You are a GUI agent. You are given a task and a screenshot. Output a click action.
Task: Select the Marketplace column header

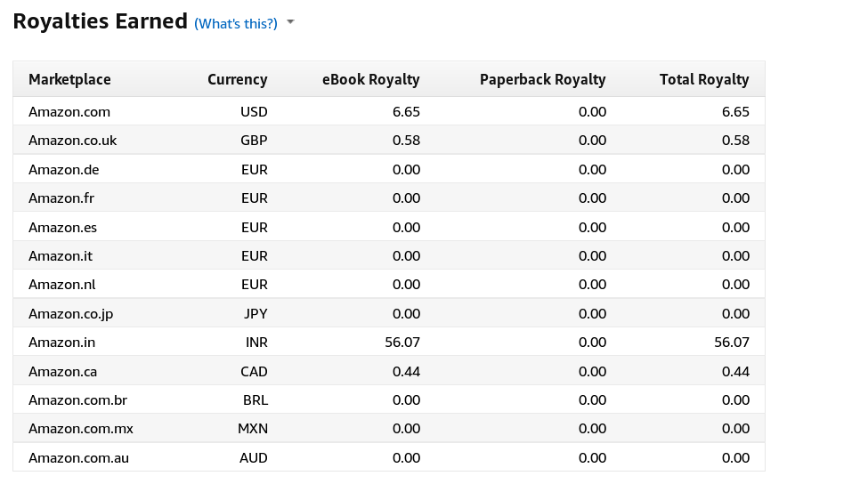coord(69,80)
